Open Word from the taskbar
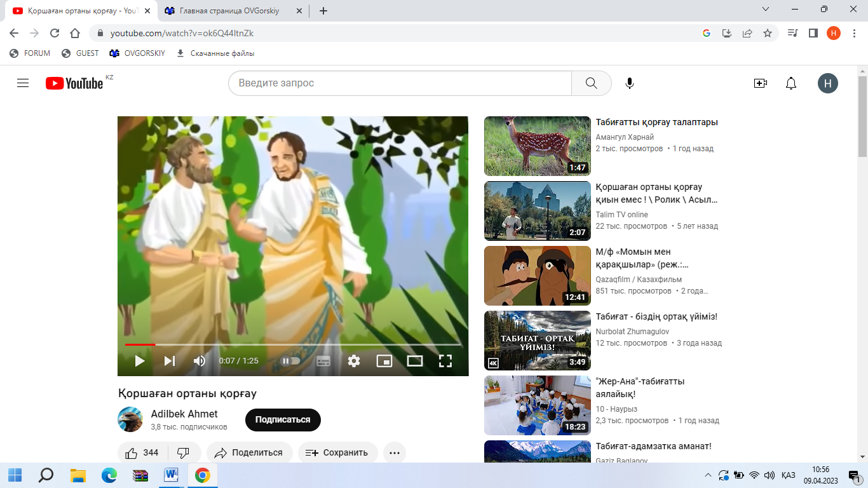 (172, 475)
